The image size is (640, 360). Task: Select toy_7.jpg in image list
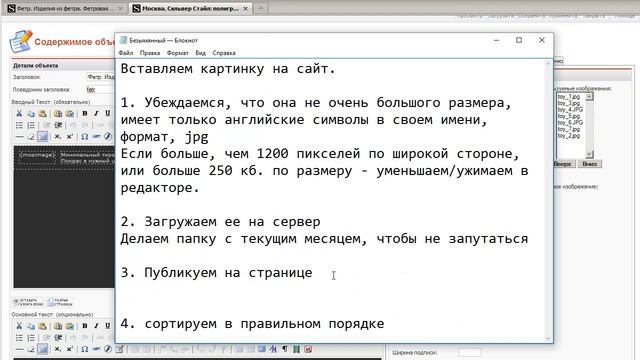point(569,129)
